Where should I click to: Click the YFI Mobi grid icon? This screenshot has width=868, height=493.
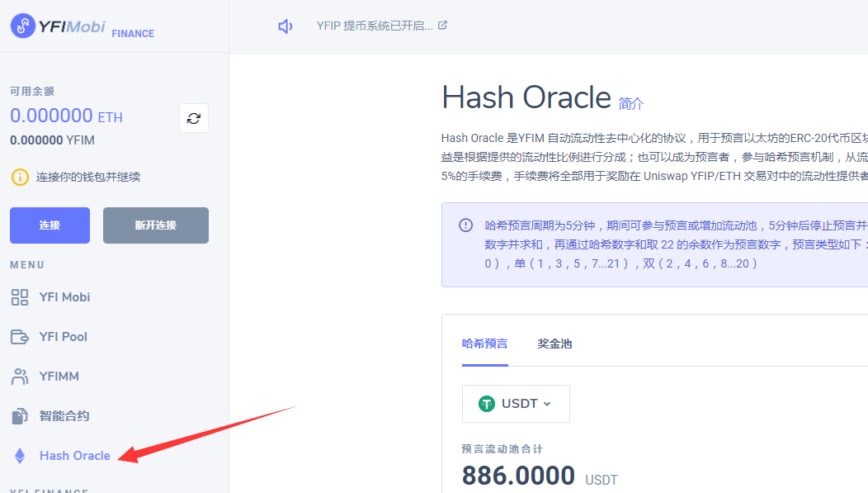pyautogui.click(x=20, y=297)
